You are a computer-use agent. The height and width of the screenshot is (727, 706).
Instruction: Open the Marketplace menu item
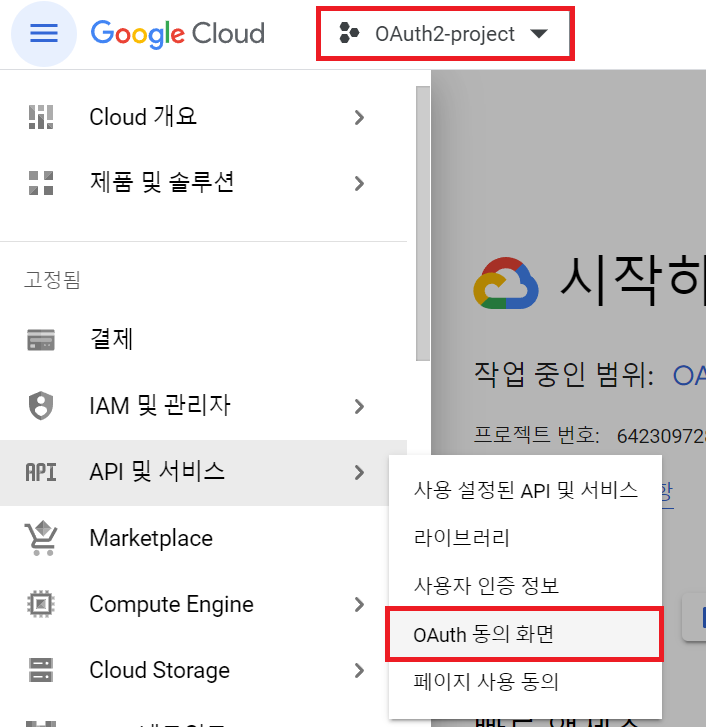point(204,538)
